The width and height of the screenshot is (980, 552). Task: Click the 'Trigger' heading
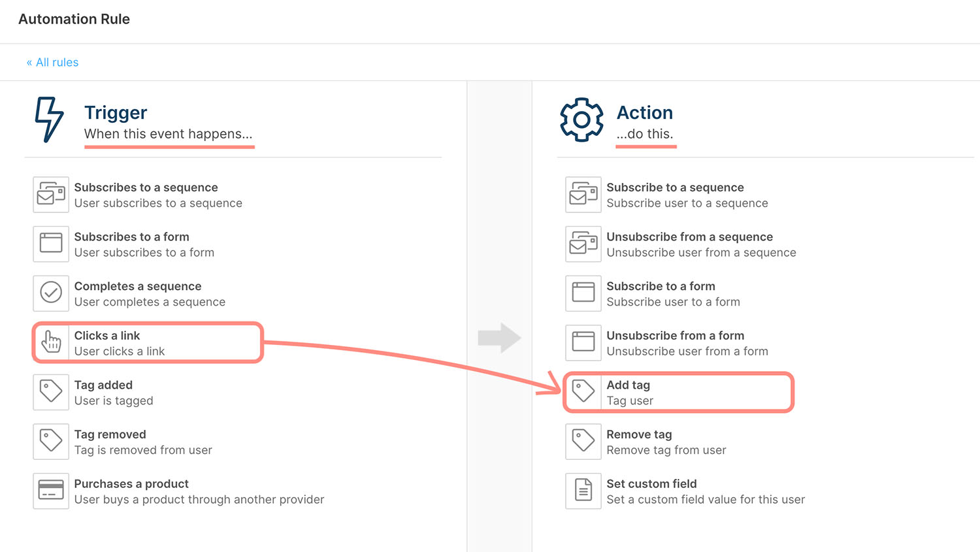click(x=116, y=112)
